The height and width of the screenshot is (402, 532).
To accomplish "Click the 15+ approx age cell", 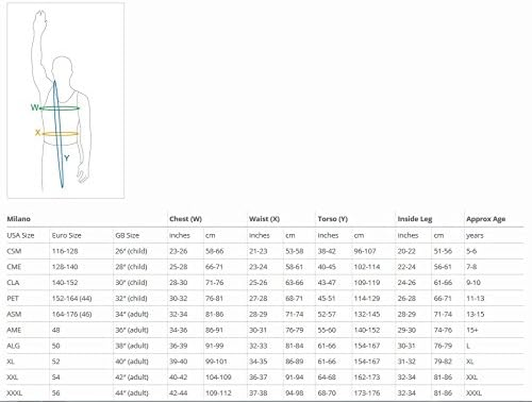I will (x=471, y=330).
